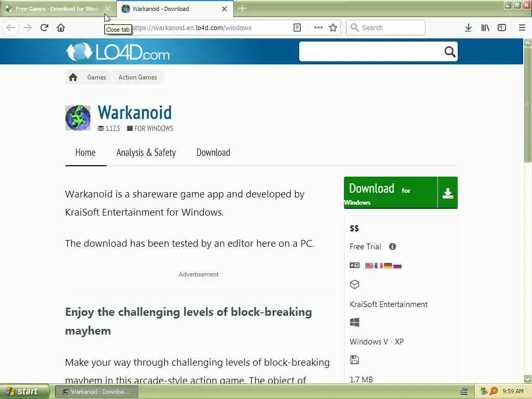Click the Warkanoid app icon thumbnail
The image size is (532, 399).
tap(78, 118)
